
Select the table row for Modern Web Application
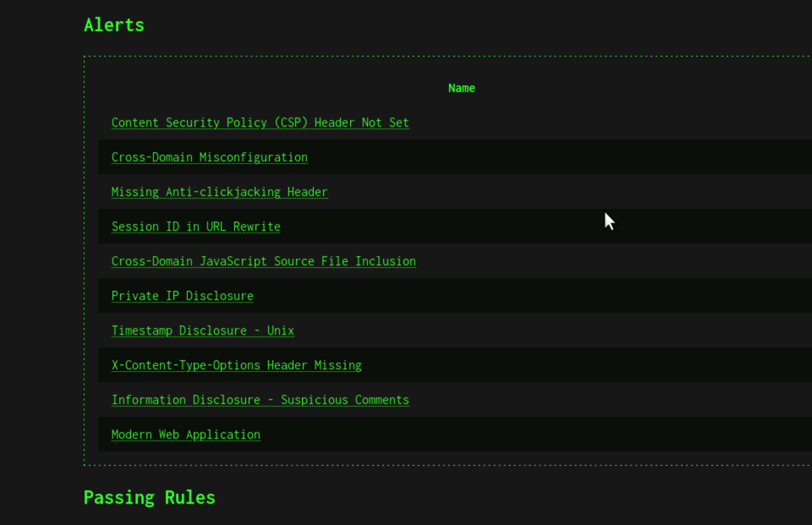tap(465, 435)
